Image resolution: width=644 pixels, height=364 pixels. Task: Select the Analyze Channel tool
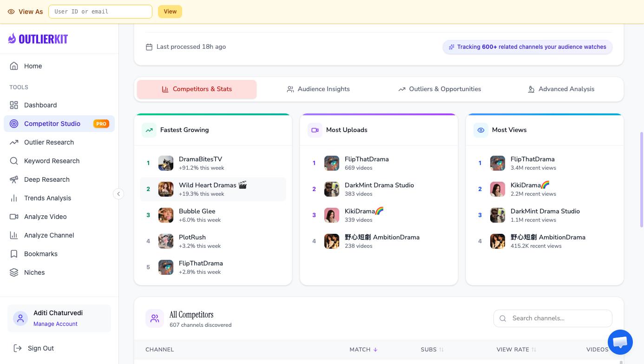coord(49,235)
